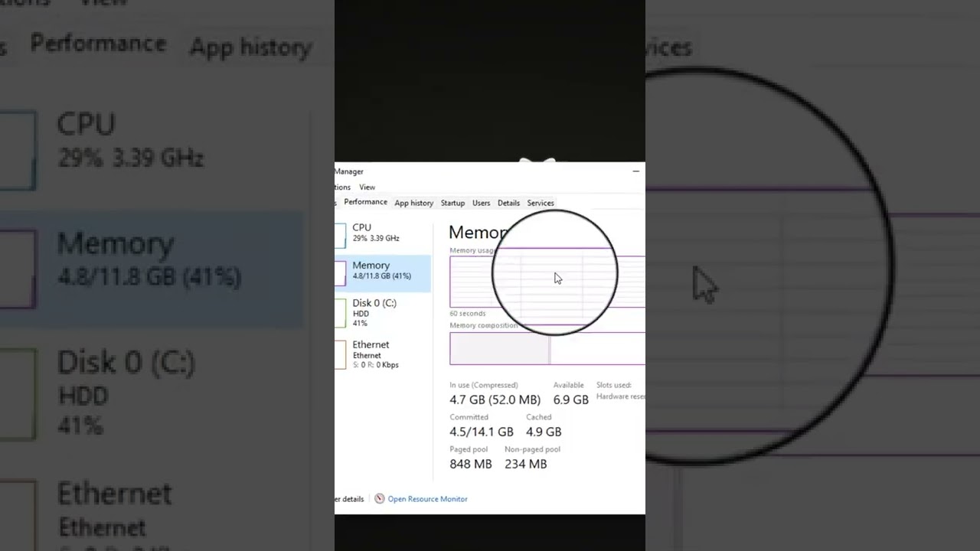The image size is (980, 551).
Task: Click the Disk 0 mini graph thumbnail
Action: (x=341, y=312)
